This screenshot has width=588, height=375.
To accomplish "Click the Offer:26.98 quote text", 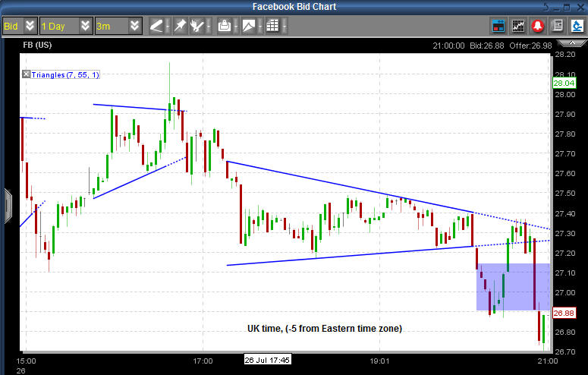I will pos(530,46).
